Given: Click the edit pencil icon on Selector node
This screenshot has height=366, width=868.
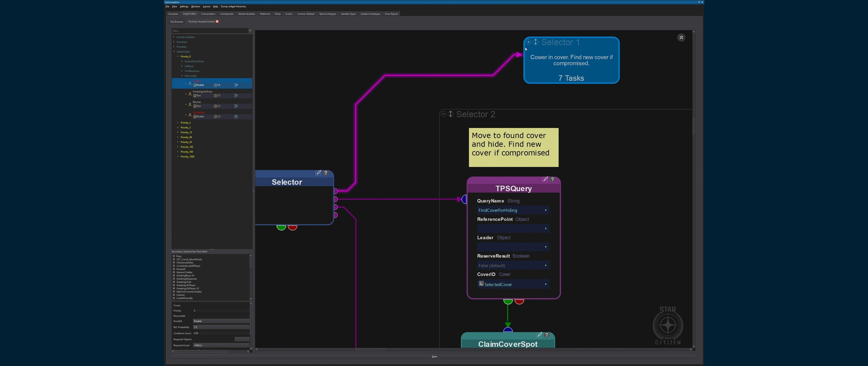Looking at the screenshot, I should (318, 173).
